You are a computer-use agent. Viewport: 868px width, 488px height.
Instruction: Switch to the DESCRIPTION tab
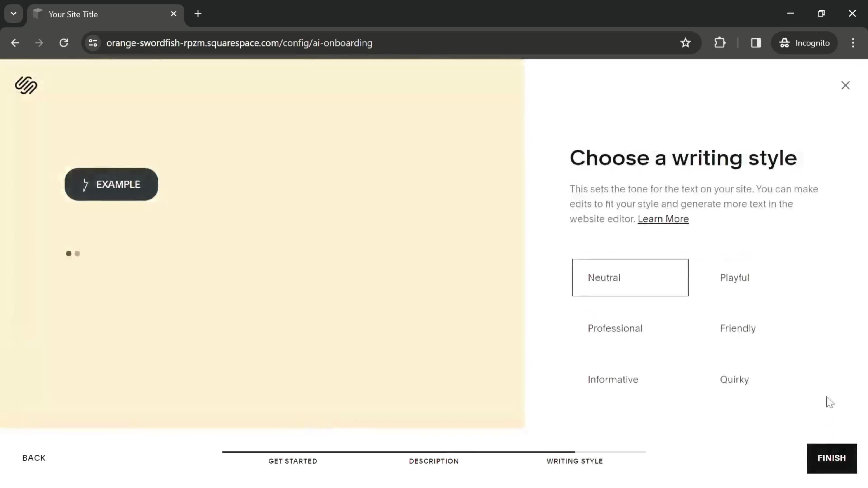[433, 461]
